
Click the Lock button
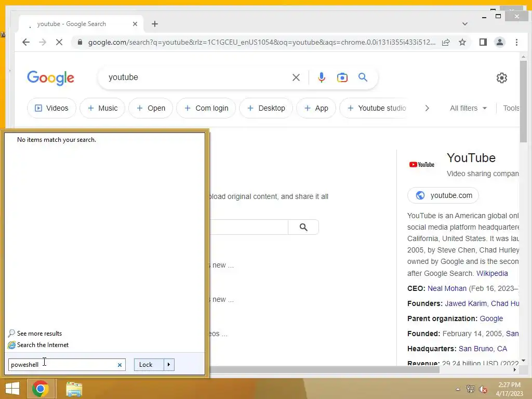149,365
